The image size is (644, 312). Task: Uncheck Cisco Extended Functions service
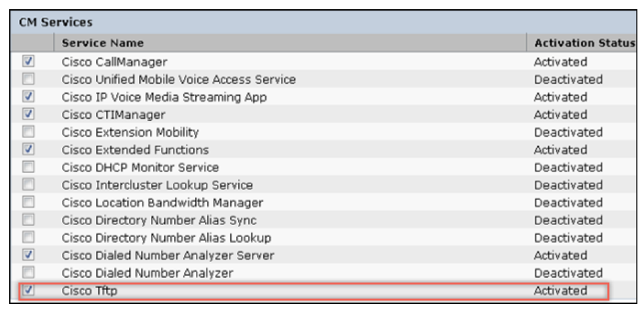(28, 149)
